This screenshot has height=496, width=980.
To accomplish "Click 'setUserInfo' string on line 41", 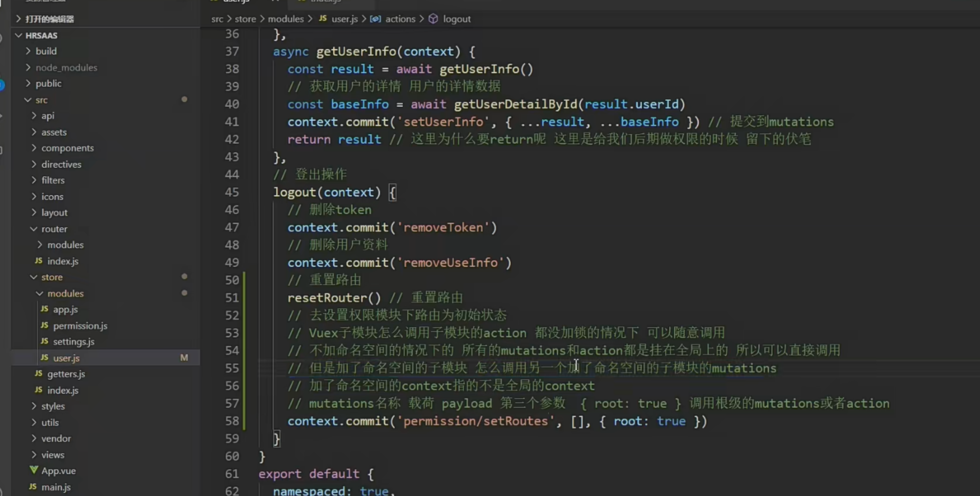I will [x=443, y=122].
